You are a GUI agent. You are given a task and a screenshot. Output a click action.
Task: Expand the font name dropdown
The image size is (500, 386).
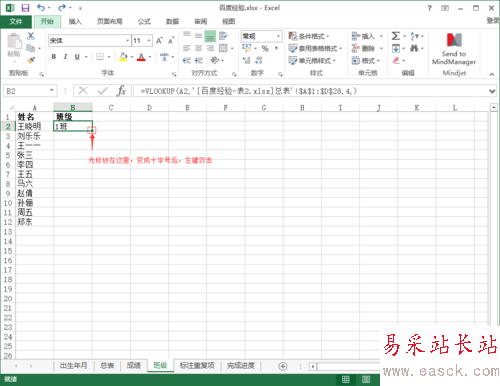click(127, 41)
